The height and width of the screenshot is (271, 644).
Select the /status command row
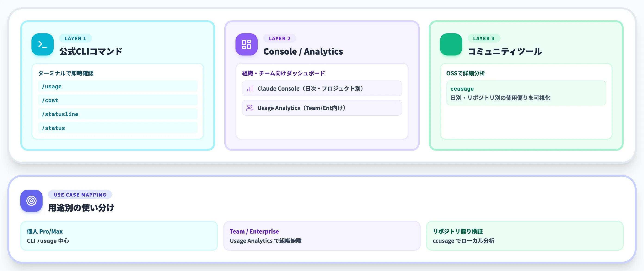118,128
